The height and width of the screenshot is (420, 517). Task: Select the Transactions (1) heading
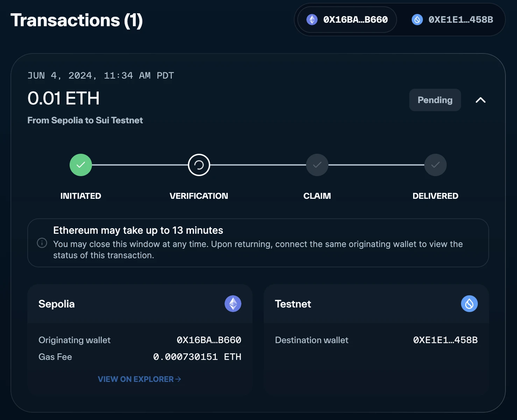click(77, 20)
